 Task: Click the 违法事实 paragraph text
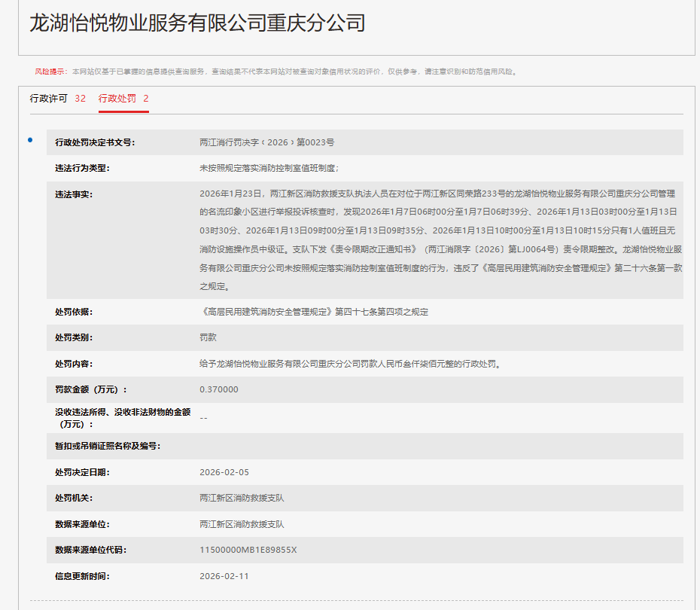coord(440,239)
